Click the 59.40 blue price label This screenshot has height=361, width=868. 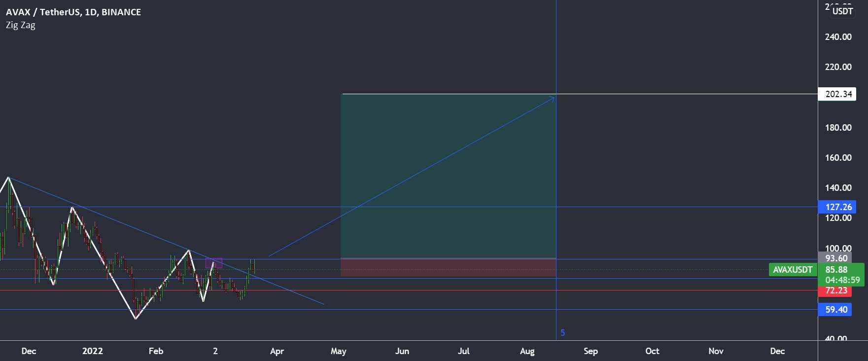point(834,310)
